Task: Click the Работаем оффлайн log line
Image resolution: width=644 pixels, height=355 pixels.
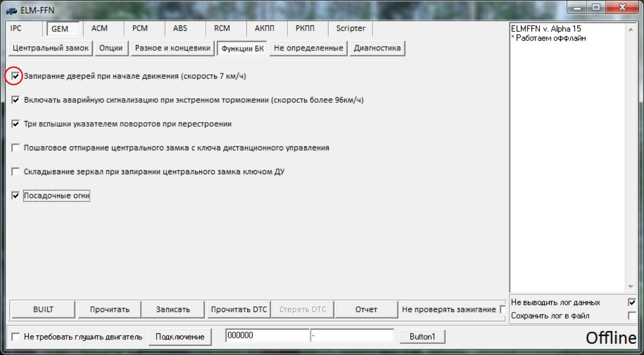Action: (x=549, y=38)
